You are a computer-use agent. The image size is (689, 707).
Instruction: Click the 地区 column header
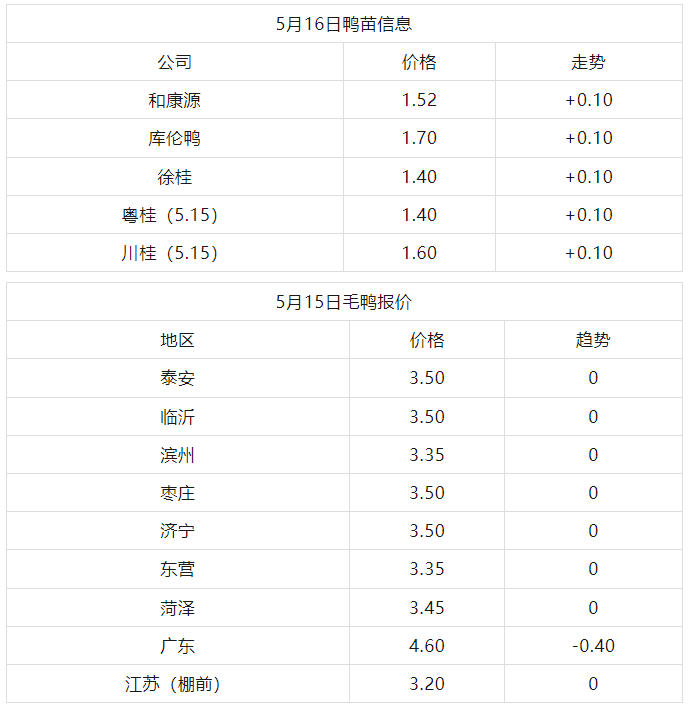coord(178,340)
